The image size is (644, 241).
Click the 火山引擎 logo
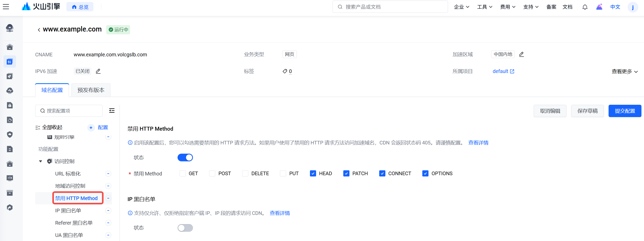pos(41,6)
